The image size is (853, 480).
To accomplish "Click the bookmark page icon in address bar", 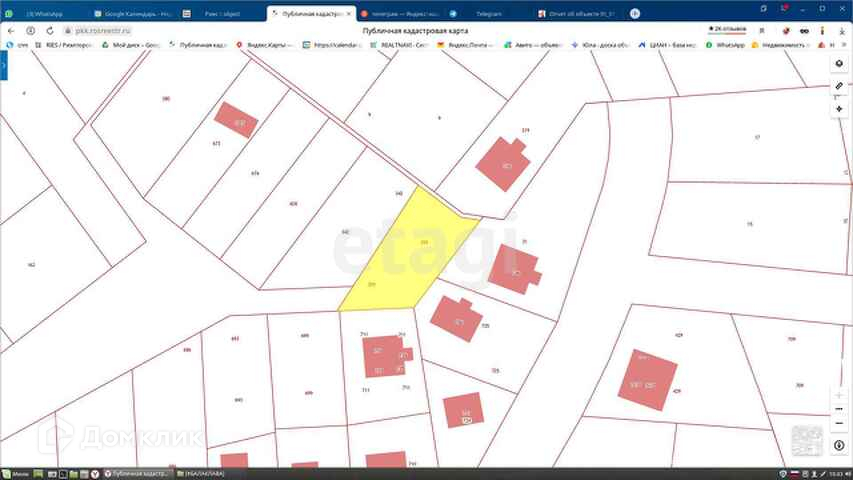I will 762,31.
